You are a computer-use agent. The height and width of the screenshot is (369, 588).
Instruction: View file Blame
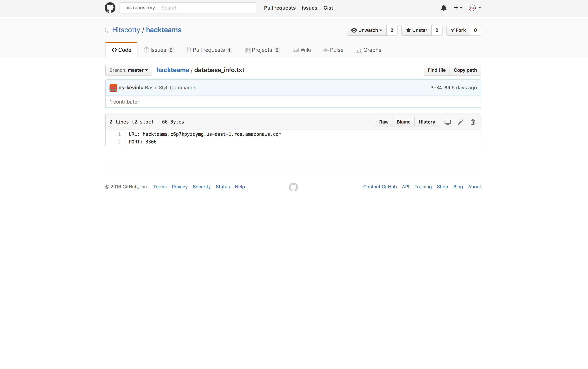click(403, 122)
